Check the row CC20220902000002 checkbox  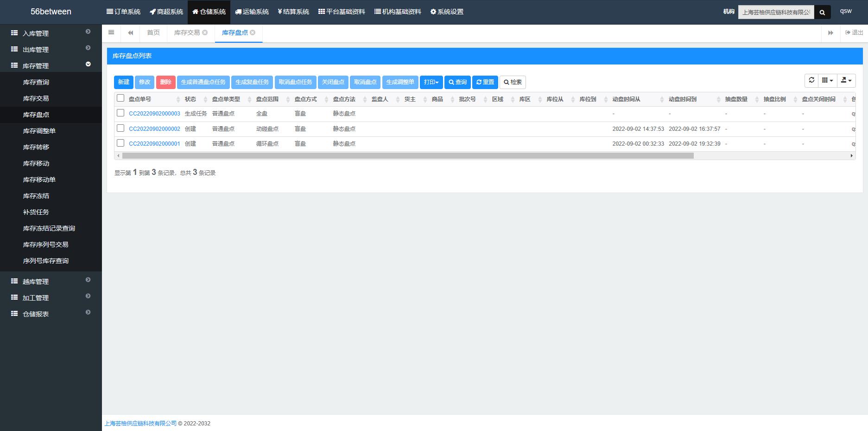[120, 128]
